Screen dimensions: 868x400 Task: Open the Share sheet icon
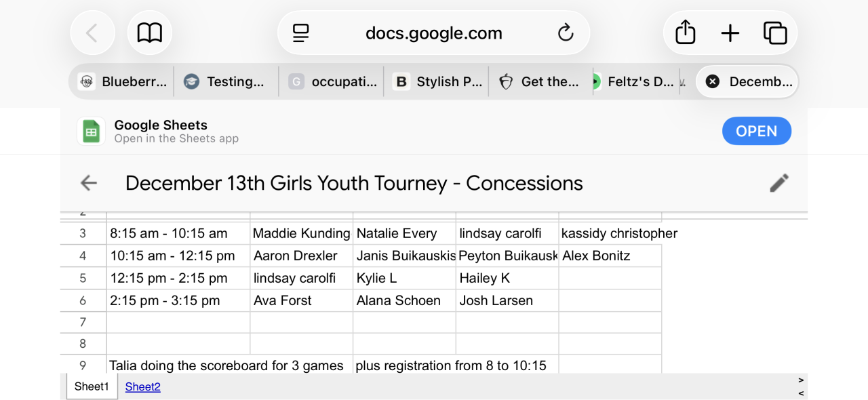pyautogui.click(x=686, y=33)
